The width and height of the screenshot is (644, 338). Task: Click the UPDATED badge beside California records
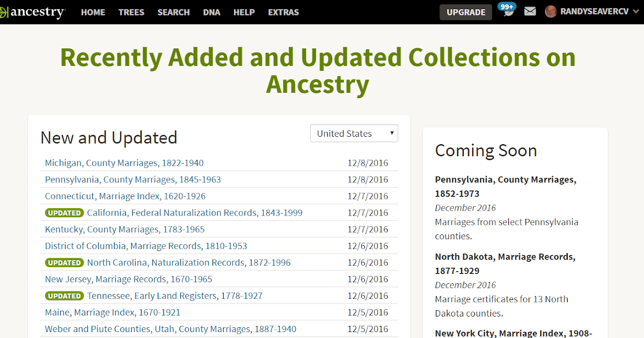tap(64, 213)
